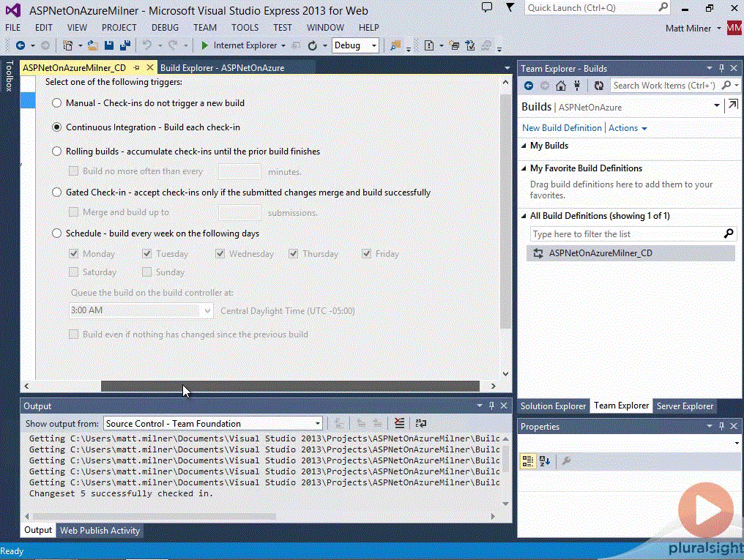Navigate to Team Explorer Home
The width and height of the screenshot is (744, 560).
tap(561, 85)
